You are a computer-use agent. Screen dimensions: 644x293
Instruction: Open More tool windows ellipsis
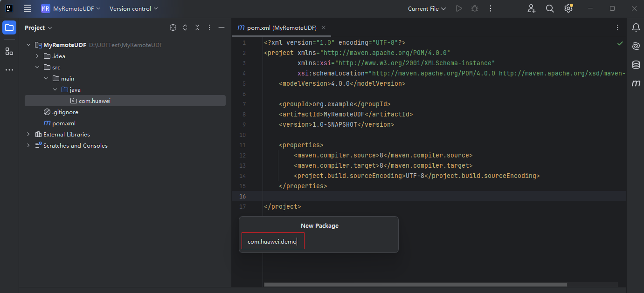(x=9, y=70)
